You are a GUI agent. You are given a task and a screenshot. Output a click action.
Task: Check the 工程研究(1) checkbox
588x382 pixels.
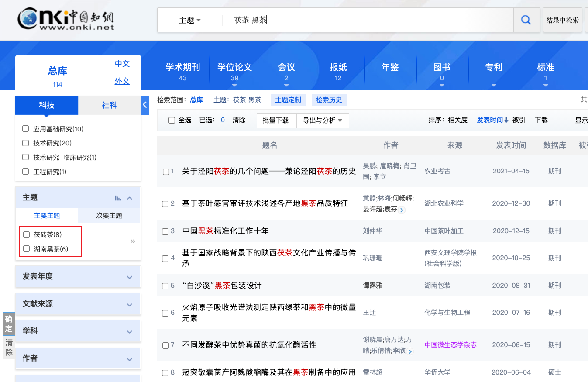pos(26,172)
